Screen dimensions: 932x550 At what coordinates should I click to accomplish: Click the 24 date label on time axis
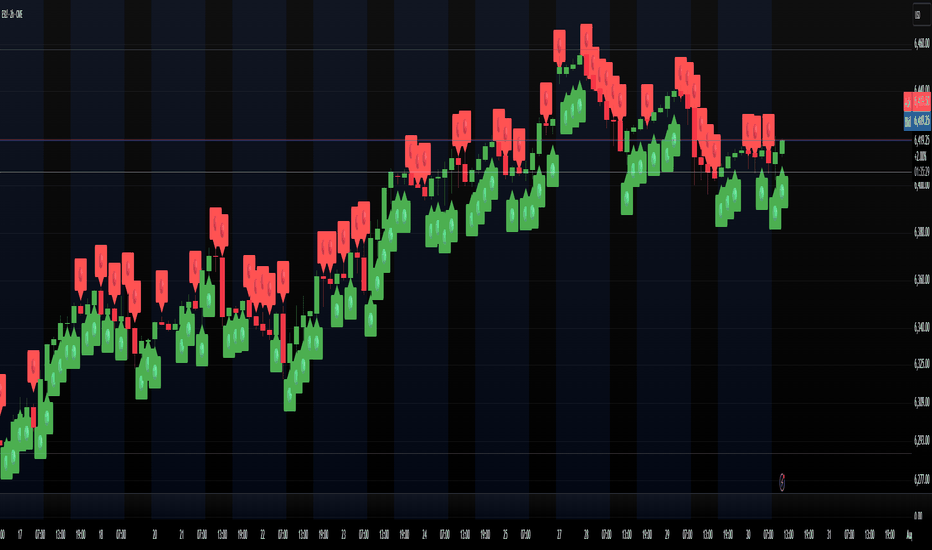[x=424, y=535]
